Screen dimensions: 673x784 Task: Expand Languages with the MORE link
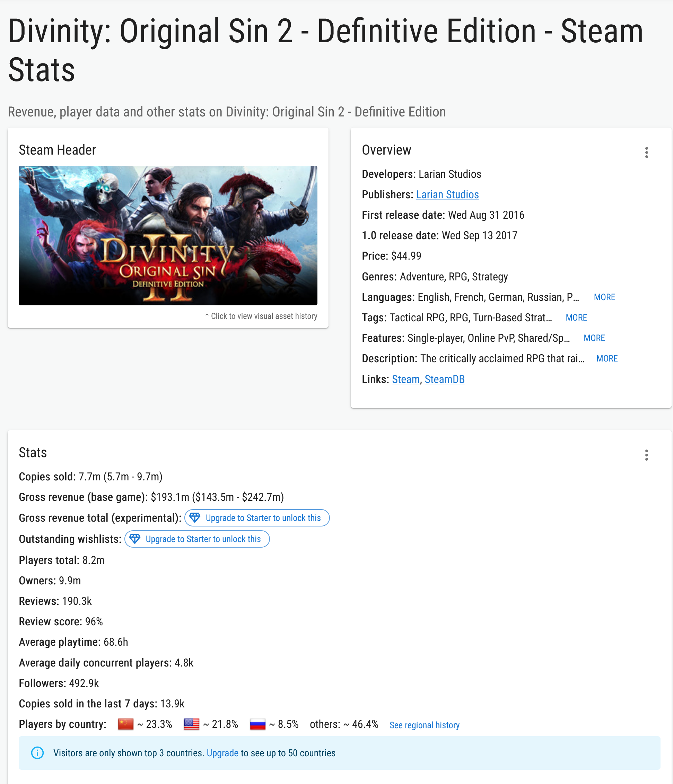click(604, 297)
